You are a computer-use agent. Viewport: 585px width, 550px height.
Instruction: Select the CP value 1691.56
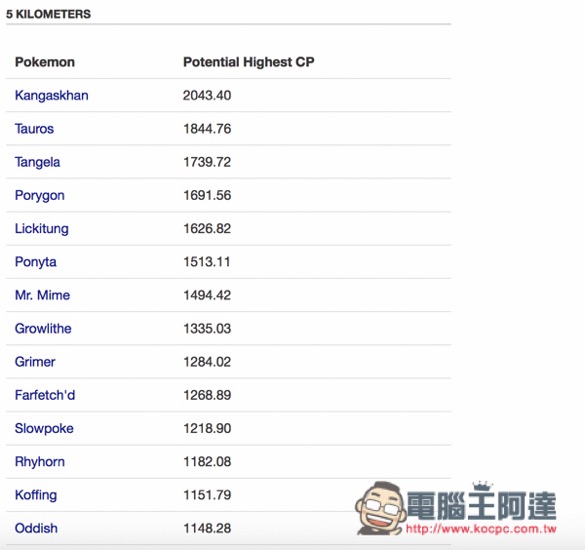(207, 195)
